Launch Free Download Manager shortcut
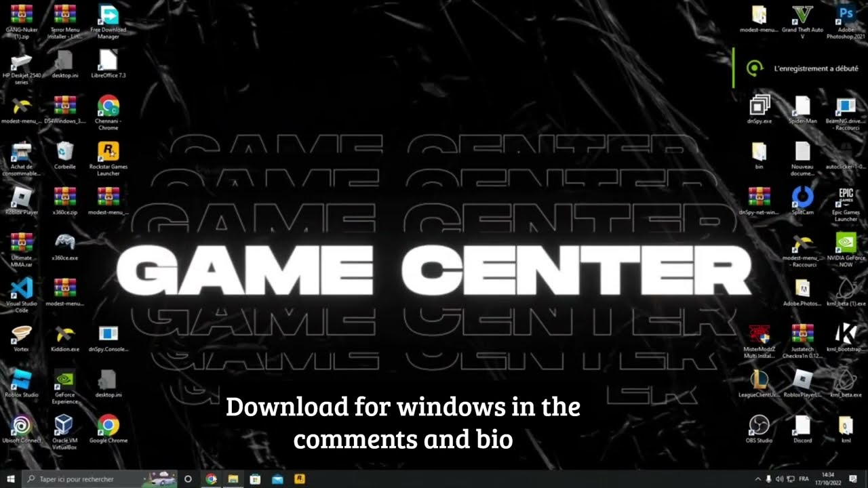 (x=108, y=22)
